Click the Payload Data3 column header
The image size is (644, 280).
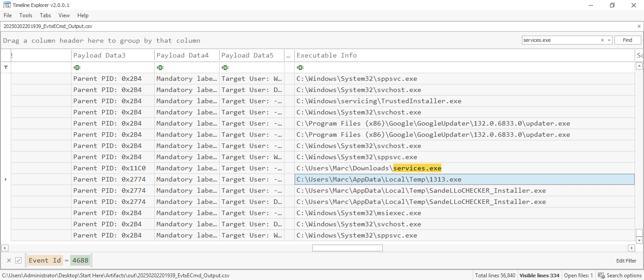click(x=113, y=55)
